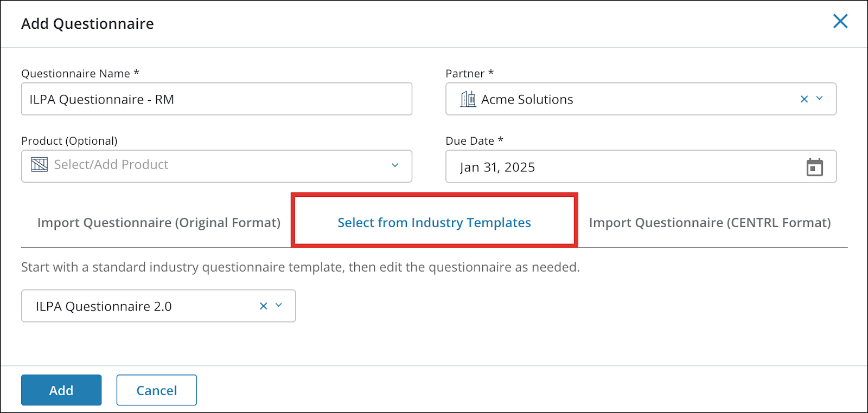Click the Cancel button
The image size is (868, 413).
(157, 390)
